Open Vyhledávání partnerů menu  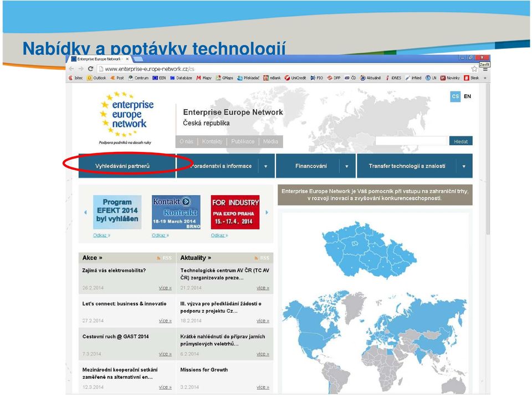pos(127,166)
